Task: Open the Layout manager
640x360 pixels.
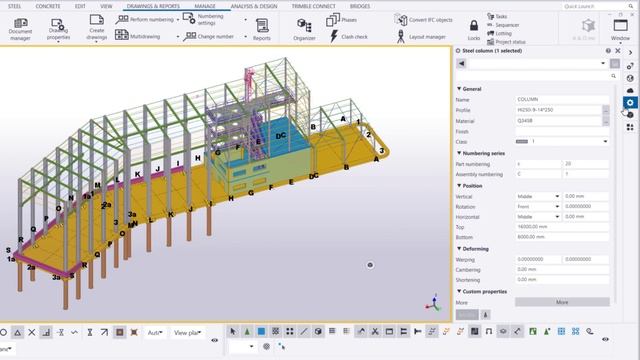Action: [421, 36]
